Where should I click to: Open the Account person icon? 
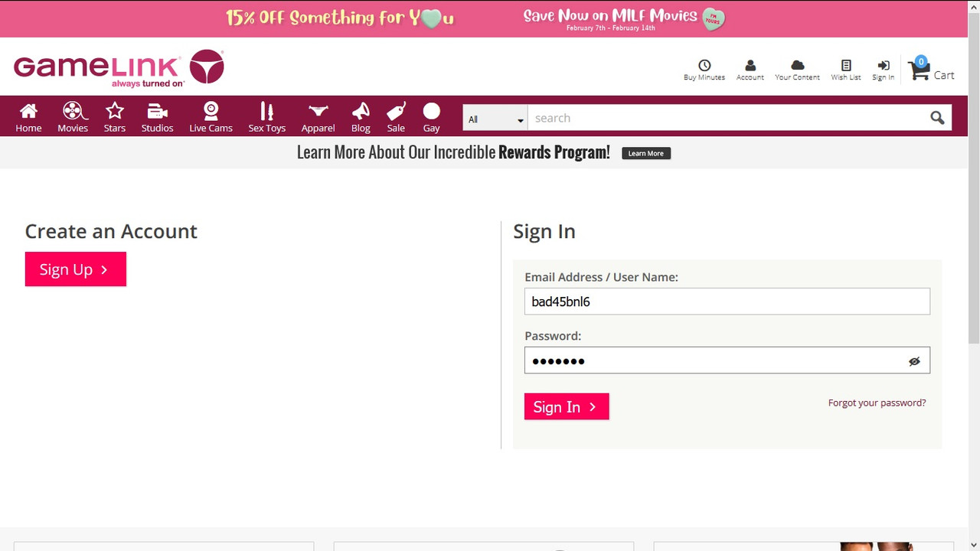750,66
